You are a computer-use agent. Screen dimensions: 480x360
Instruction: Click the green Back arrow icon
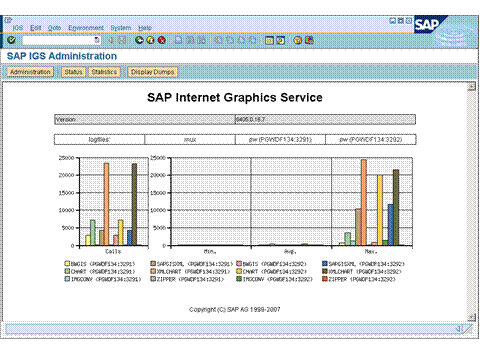click(139, 40)
